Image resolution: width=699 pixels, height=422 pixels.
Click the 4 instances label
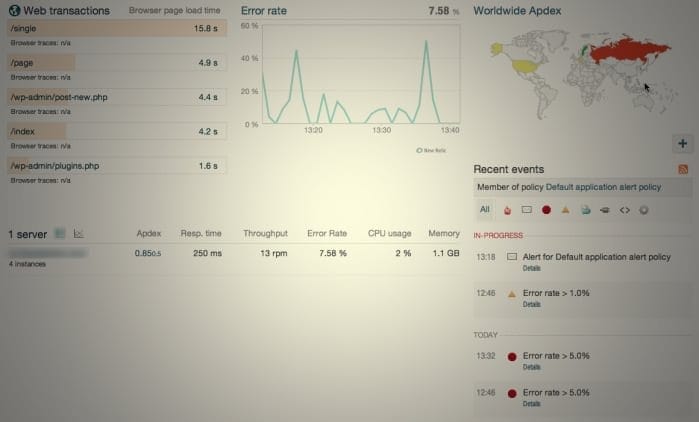(x=27, y=264)
